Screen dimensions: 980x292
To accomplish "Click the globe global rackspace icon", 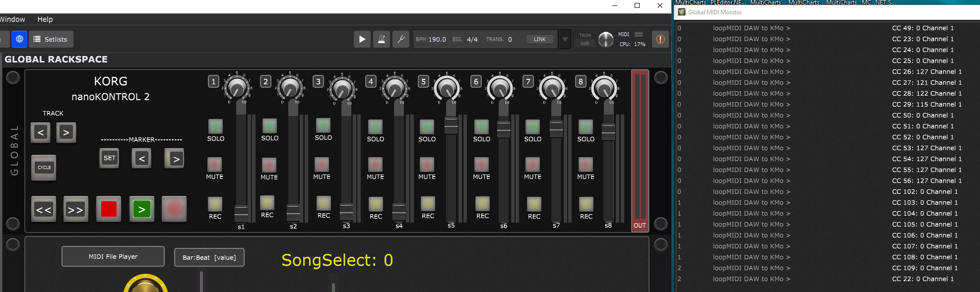I will coord(19,39).
